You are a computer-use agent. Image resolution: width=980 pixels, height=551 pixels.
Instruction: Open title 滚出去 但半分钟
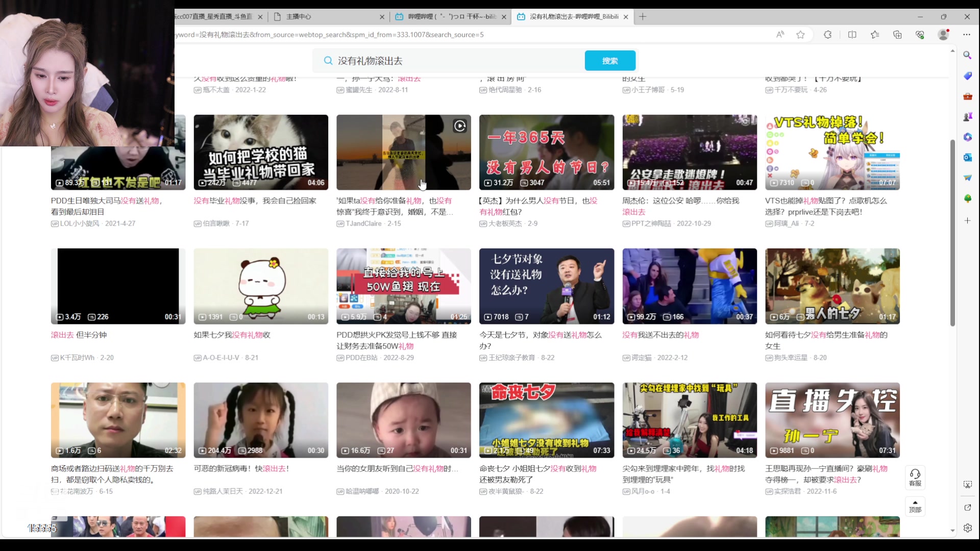point(79,335)
